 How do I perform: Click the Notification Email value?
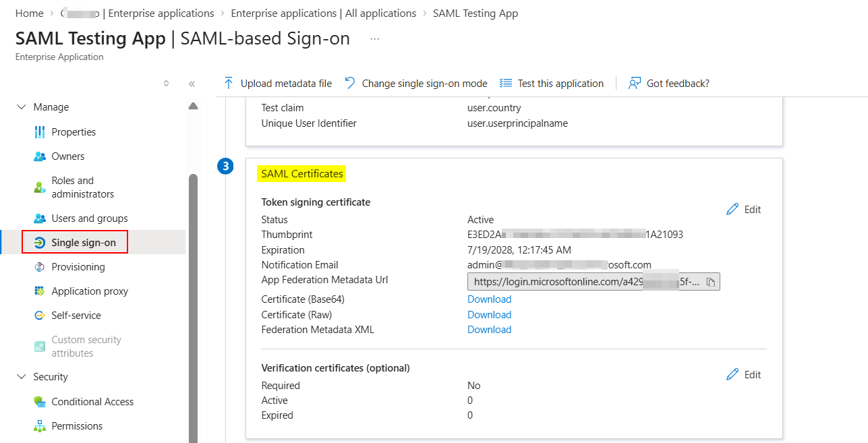coord(559,265)
